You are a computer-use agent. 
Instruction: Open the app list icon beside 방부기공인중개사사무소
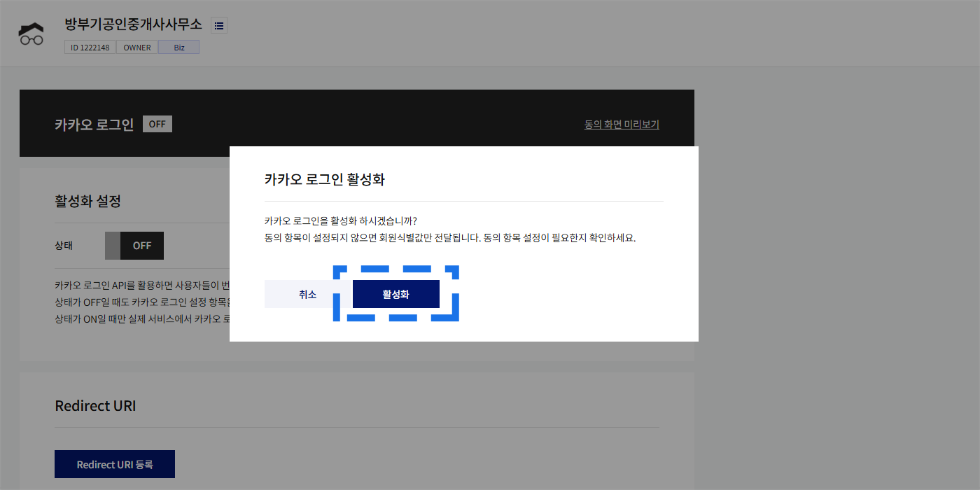point(219,26)
